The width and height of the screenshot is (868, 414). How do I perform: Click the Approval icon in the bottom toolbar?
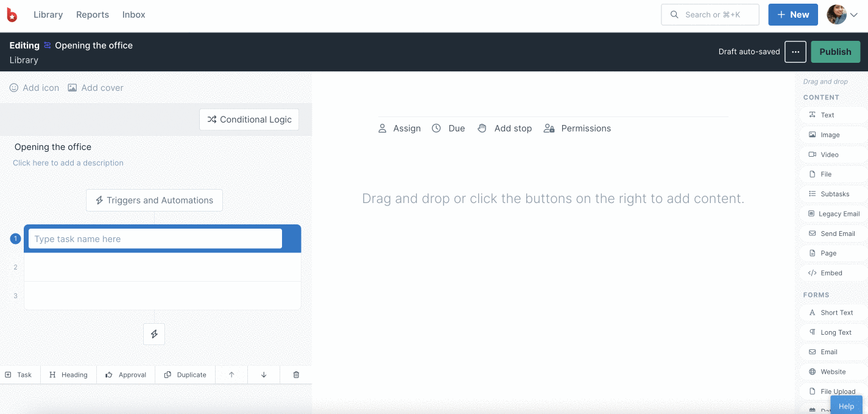(x=125, y=374)
